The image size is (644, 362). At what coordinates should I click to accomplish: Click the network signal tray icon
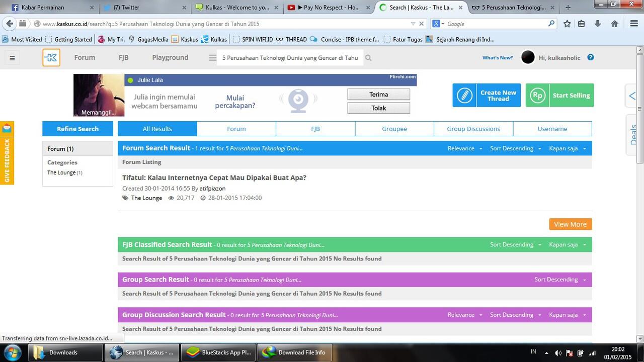(x=592, y=353)
